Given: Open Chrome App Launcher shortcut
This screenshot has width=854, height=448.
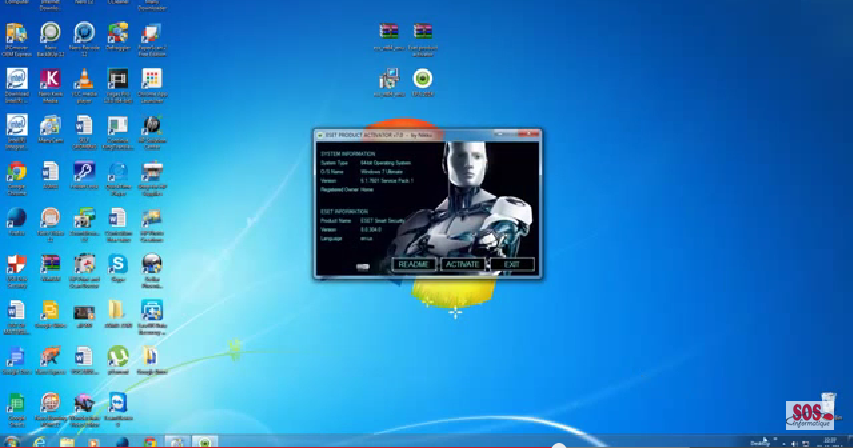Looking at the screenshot, I should (151, 79).
